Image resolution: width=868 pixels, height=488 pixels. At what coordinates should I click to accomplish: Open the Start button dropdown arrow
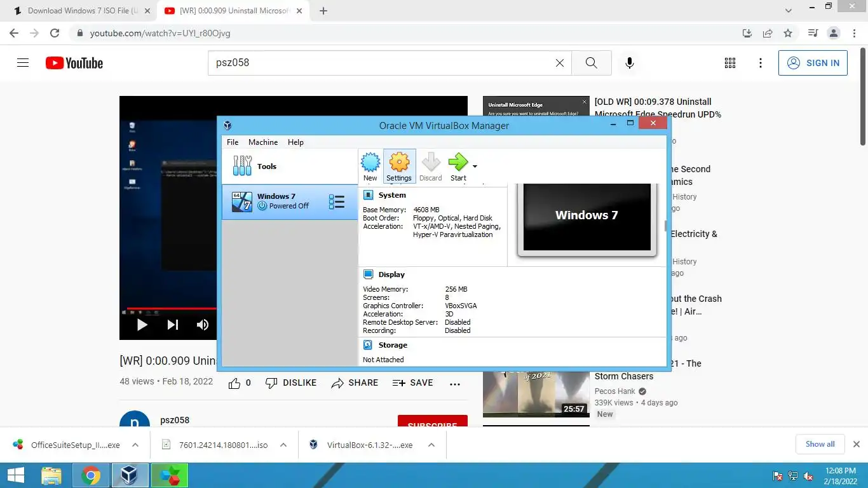tap(475, 166)
